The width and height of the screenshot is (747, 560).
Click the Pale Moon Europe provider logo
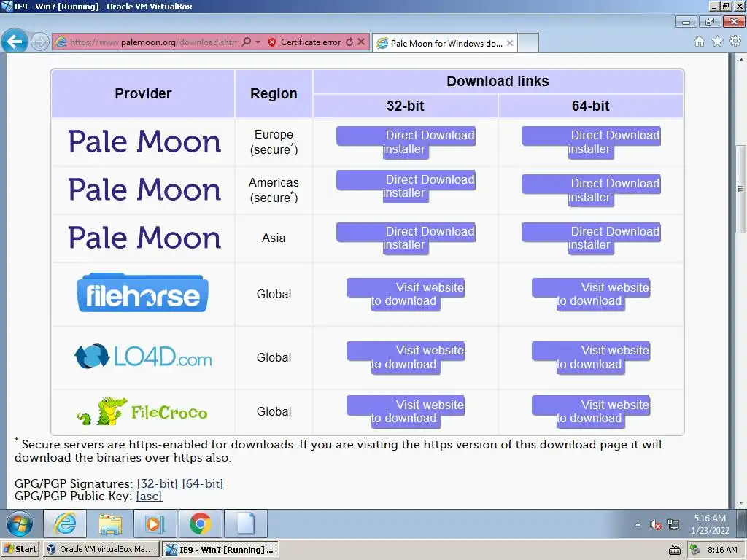click(x=144, y=141)
